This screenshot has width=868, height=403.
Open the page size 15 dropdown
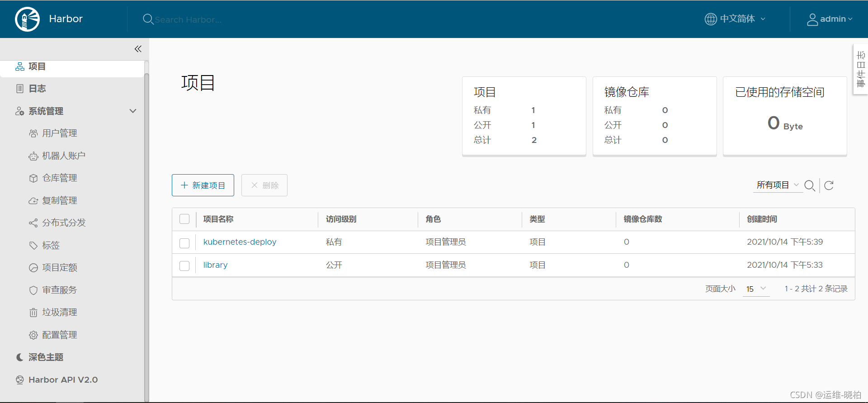click(x=756, y=289)
